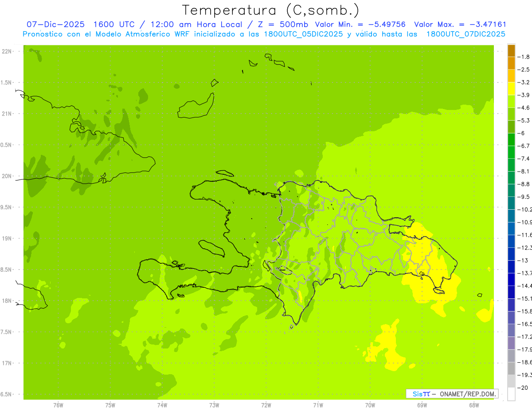This screenshot has width=532, height=411.
Task: Click the "18N" latitude label
Action: click(7, 301)
